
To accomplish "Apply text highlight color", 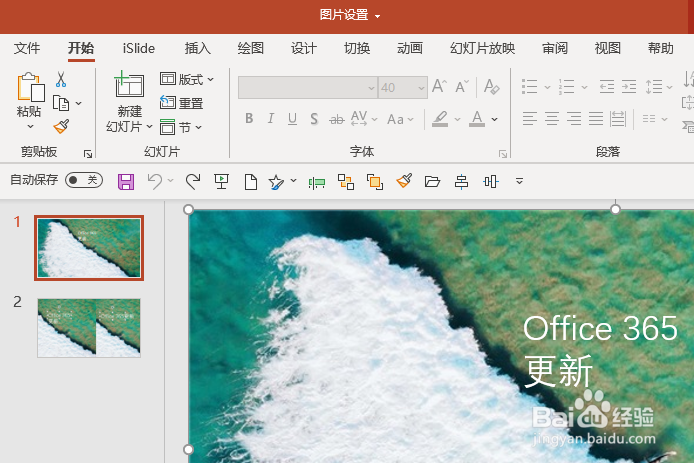I will coord(440,119).
